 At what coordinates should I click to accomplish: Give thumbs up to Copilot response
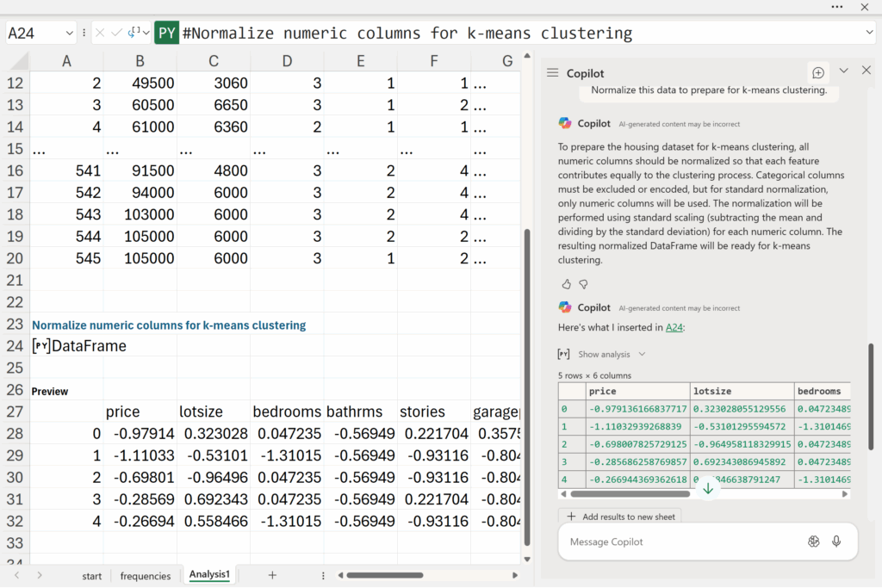(566, 284)
